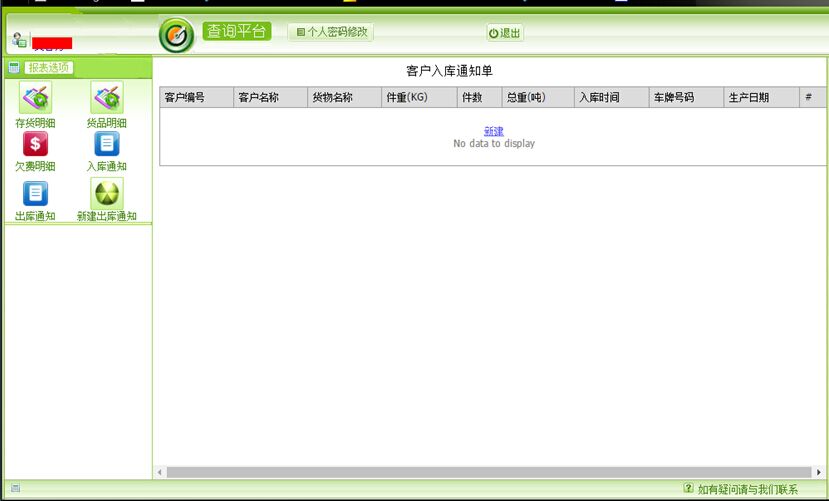Click the user avatar icon
The width and height of the screenshot is (829, 501).
point(18,40)
